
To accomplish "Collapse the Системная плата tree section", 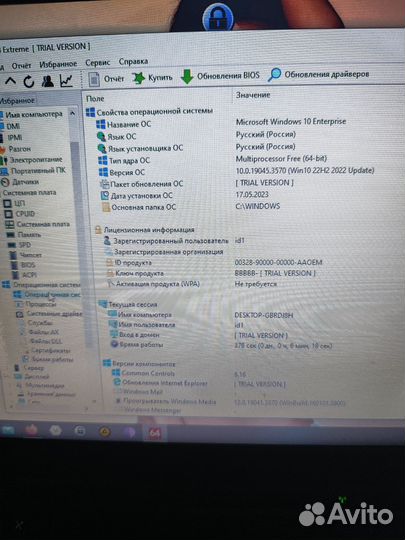I will pyautogui.click(x=29, y=193).
